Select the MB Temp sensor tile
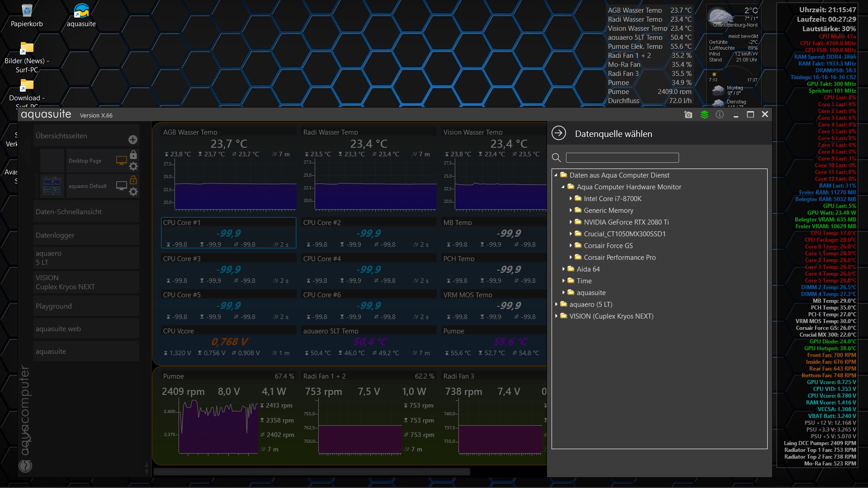Image resolution: width=868 pixels, height=488 pixels. point(494,233)
